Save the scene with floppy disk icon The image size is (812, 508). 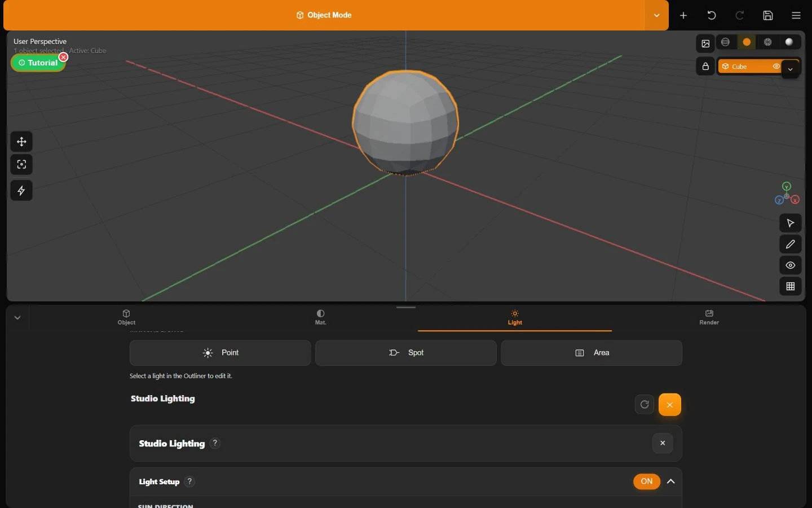pyautogui.click(x=769, y=15)
